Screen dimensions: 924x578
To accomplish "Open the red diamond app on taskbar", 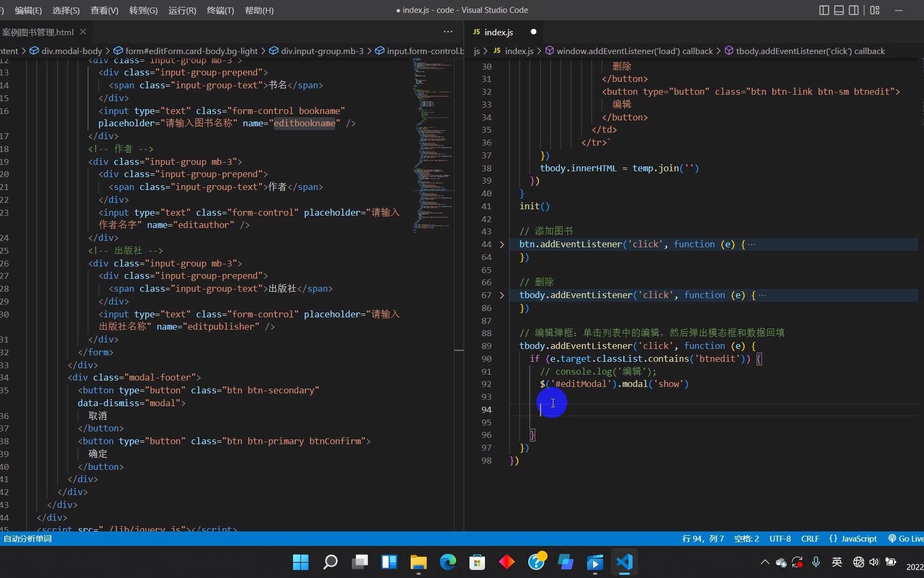I will pos(506,562).
